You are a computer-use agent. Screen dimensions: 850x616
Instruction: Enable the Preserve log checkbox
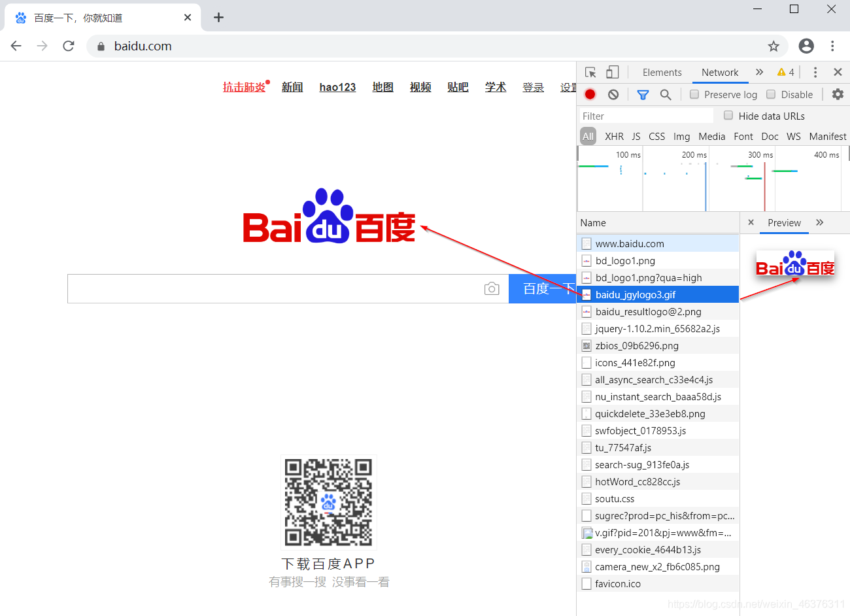[694, 94]
